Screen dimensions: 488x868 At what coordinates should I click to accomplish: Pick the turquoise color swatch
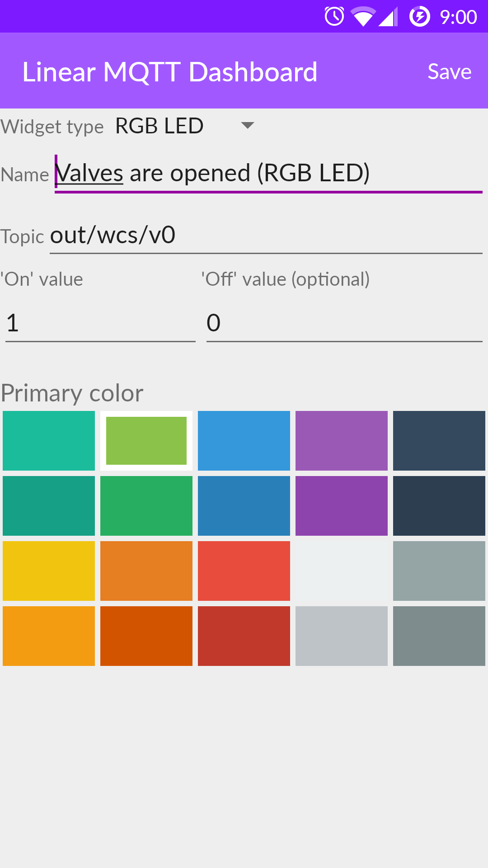point(49,441)
